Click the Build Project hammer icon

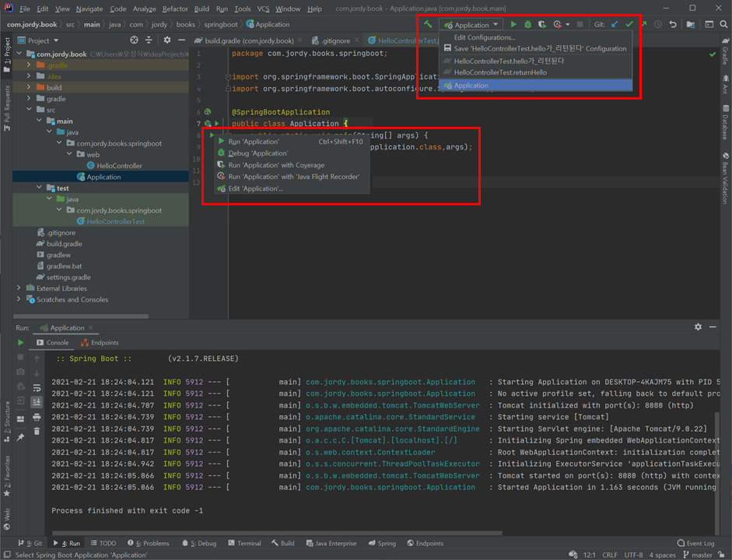point(428,24)
